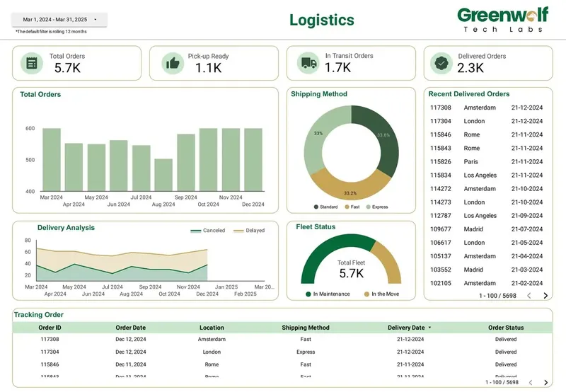Select the Aug 2024 bar in Total Orders
Screen dimensions: 566x392
coord(163,175)
